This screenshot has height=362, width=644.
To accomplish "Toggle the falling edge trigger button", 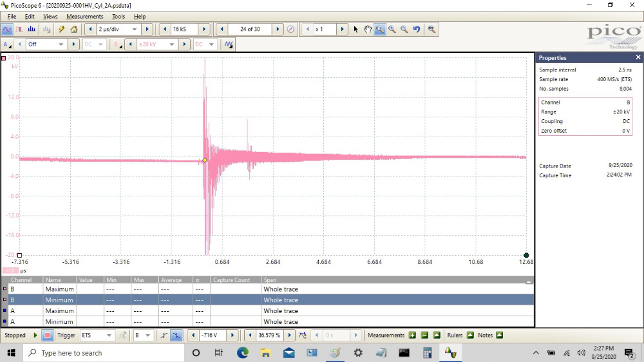I will tap(175, 335).
